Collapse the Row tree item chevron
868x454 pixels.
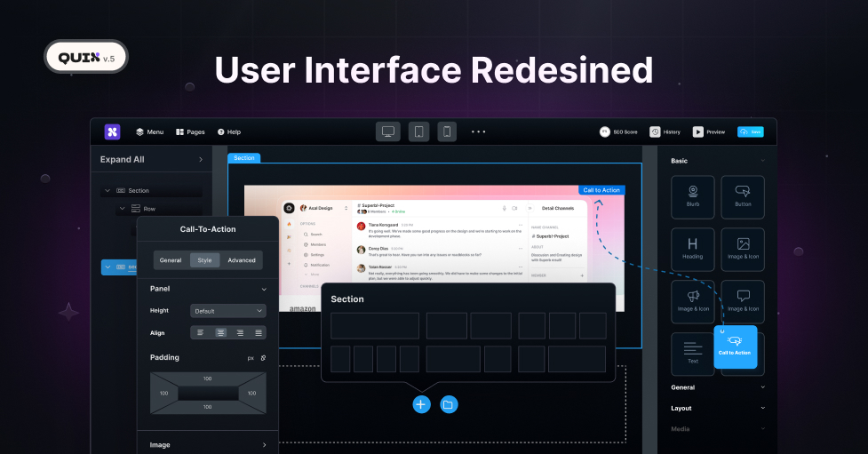(x=123, y=209)
